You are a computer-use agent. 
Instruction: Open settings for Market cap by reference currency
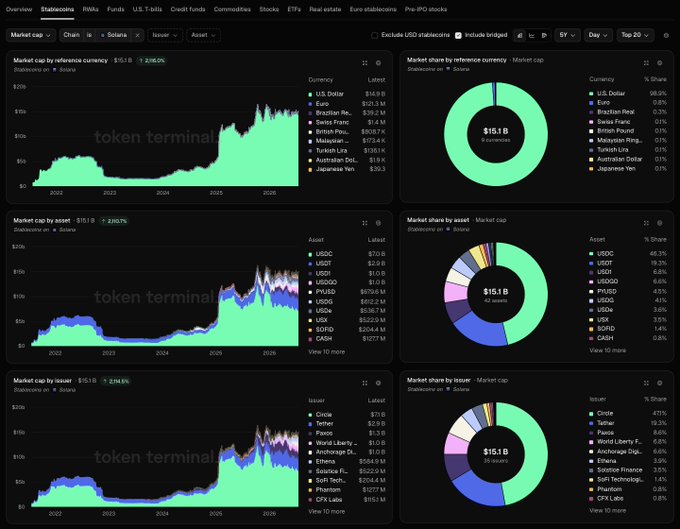(378, 63)
